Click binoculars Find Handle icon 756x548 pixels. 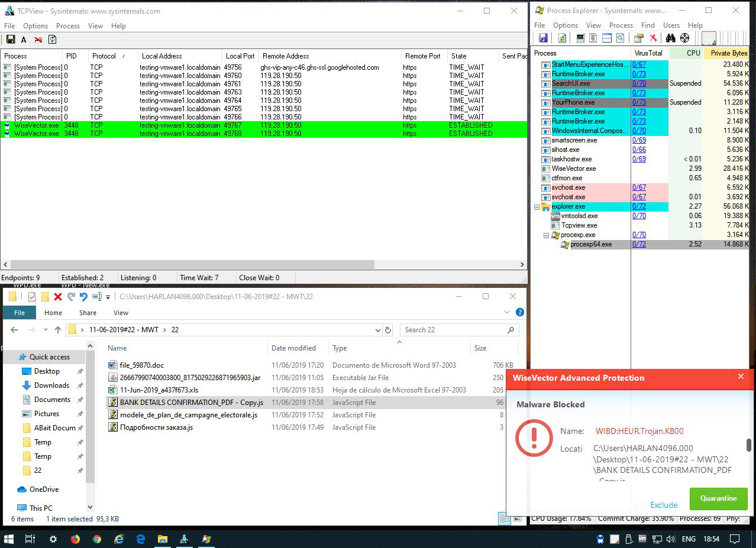coord(671,38)
